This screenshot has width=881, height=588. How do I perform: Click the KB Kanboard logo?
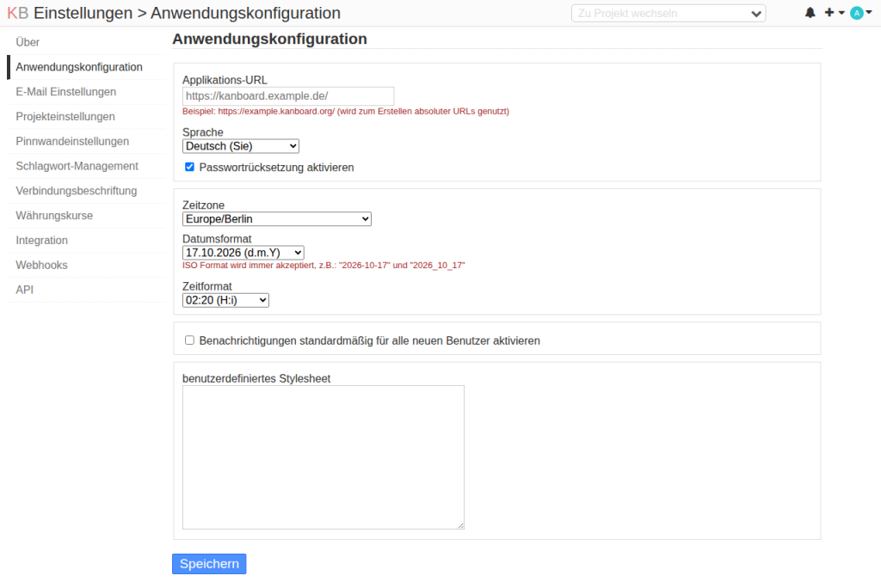17,13
